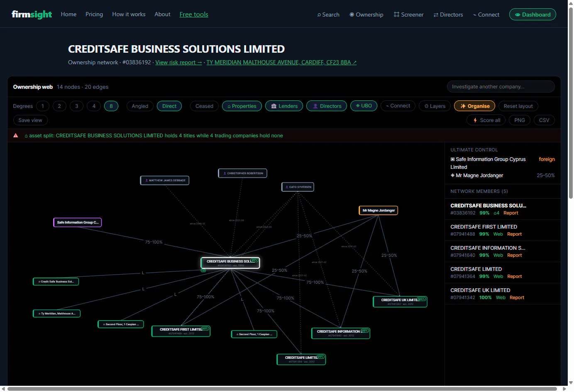Select the Mr Magne Jordanger graph node

pyautogui.click(x=379, y=210)
